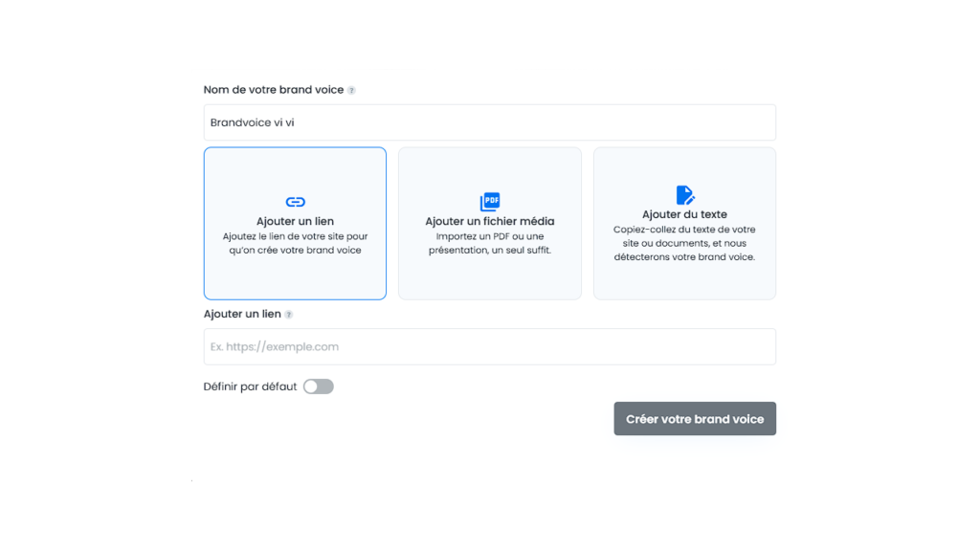
Task: Click the white knob of the default switch
Action: coord(311,386)
